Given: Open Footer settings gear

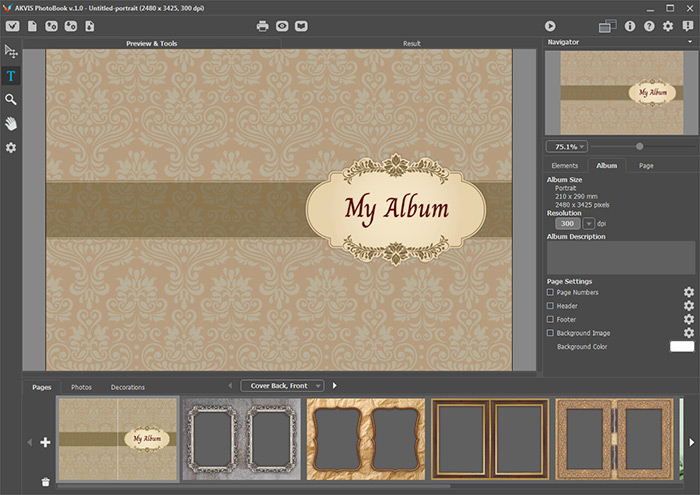Looking at the screenshot, I should tap(689, 319).
